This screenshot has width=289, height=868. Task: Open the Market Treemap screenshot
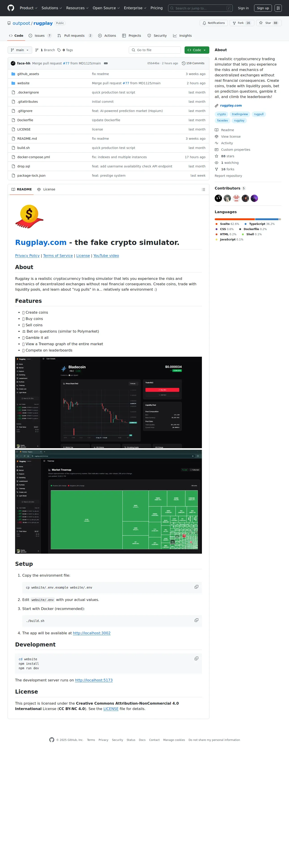pyautogui.click(x=108, y=501)
